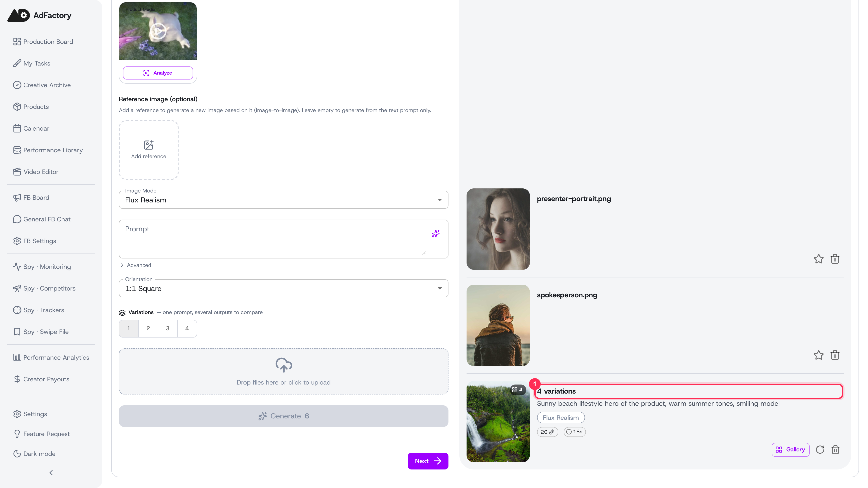
Task: Open the Orientation dropdown
Action: point(283,288)
